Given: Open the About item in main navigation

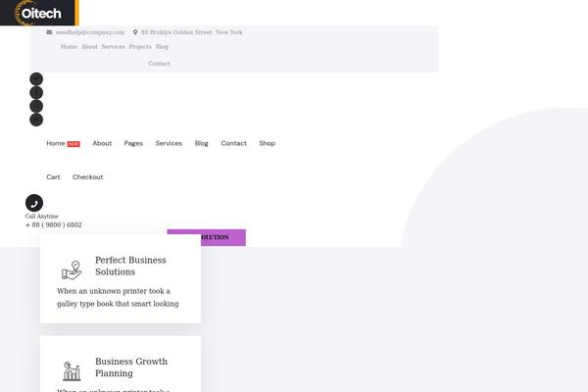Looking at the screenshot, I should [x=102, y=143].
